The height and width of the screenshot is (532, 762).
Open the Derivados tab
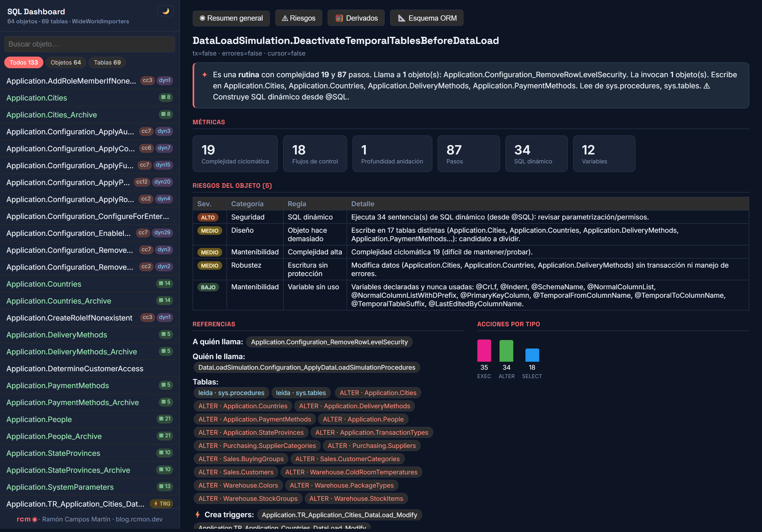pos(356,18)
